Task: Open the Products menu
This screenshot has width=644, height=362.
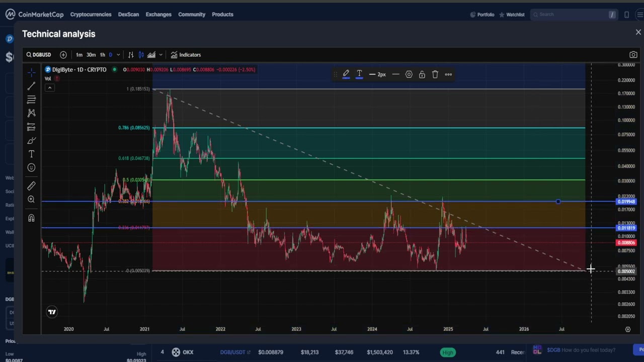Action: point(222,15)
